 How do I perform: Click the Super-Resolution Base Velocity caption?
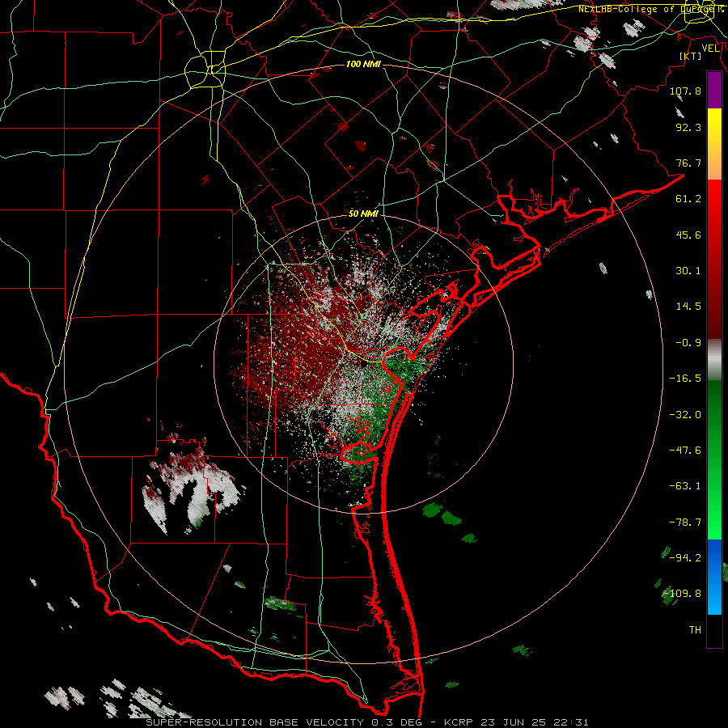pyautogui.click(x=367, y=722)
